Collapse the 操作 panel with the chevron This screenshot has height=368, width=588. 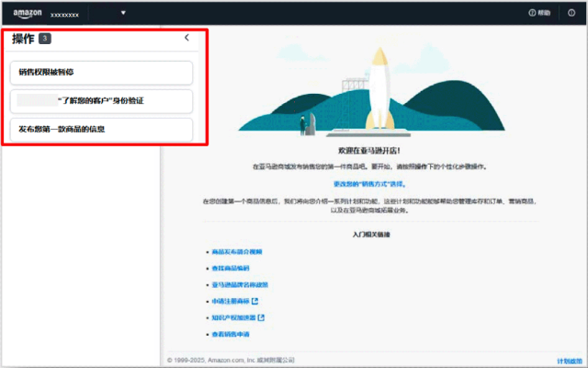[x=187, y=38]
